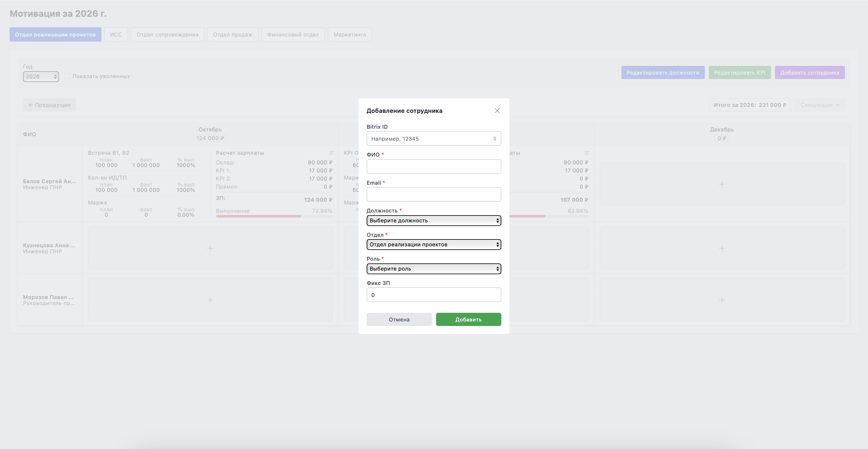Open the Роль dropdown
Screen dimensions: 868x449
[434, 269]
